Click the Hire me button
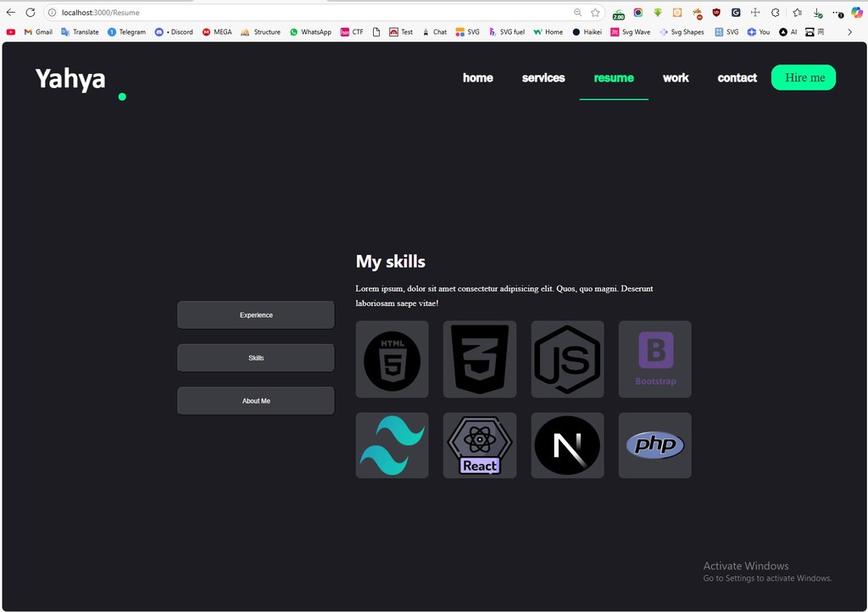Viewport: 868px width, 612px height. (804, 77)
